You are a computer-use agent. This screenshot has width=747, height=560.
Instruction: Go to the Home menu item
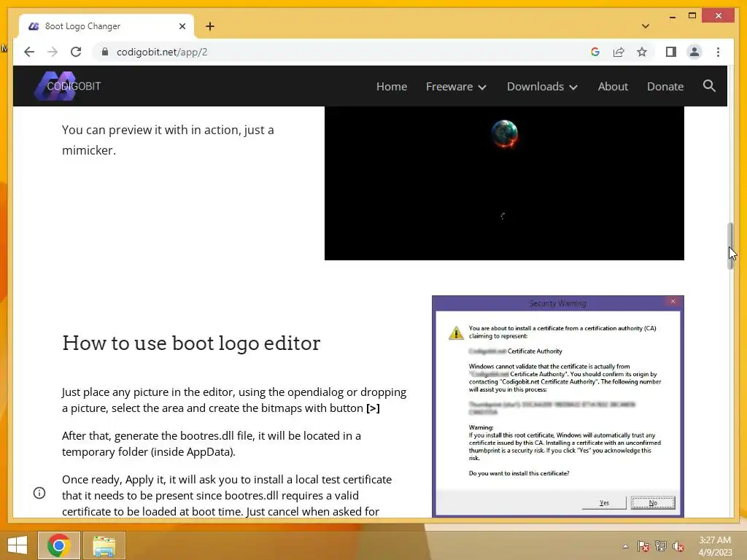[x=392, y=86]
